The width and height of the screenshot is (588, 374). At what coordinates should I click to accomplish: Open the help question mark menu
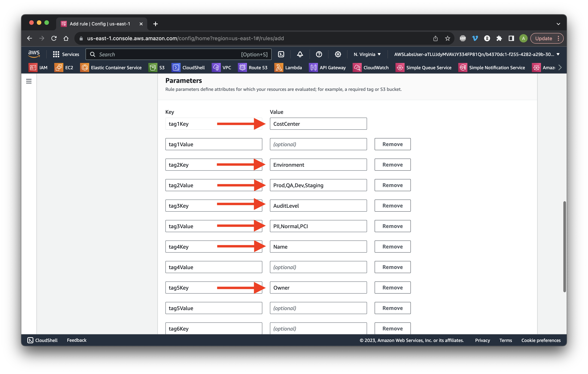click(x=319, y=54)
